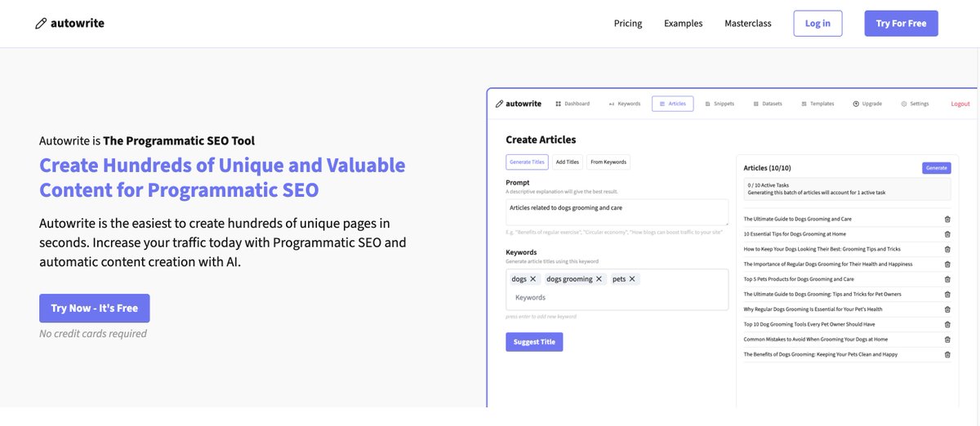Click the Log in button
980x426 pixels.
tap(817, 23)
